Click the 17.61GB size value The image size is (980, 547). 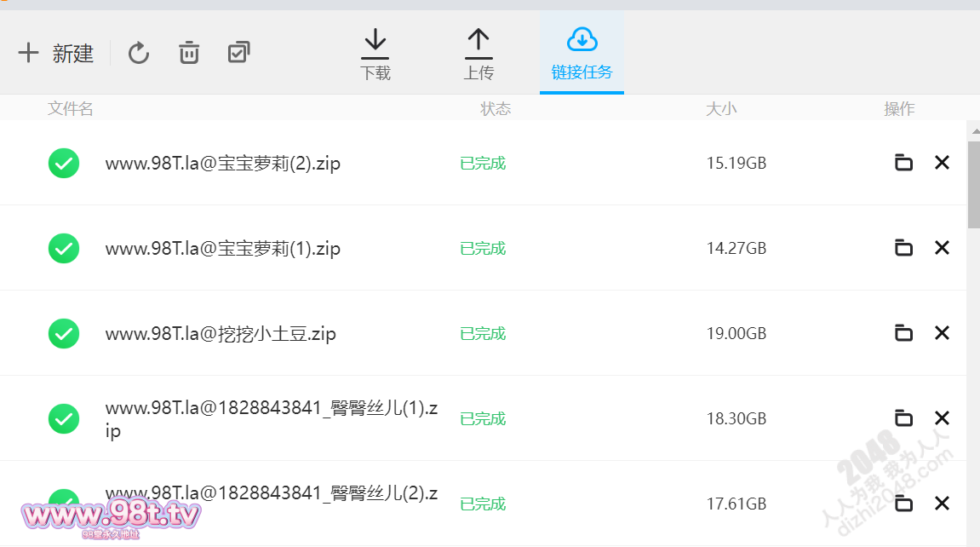coord(736,504)
